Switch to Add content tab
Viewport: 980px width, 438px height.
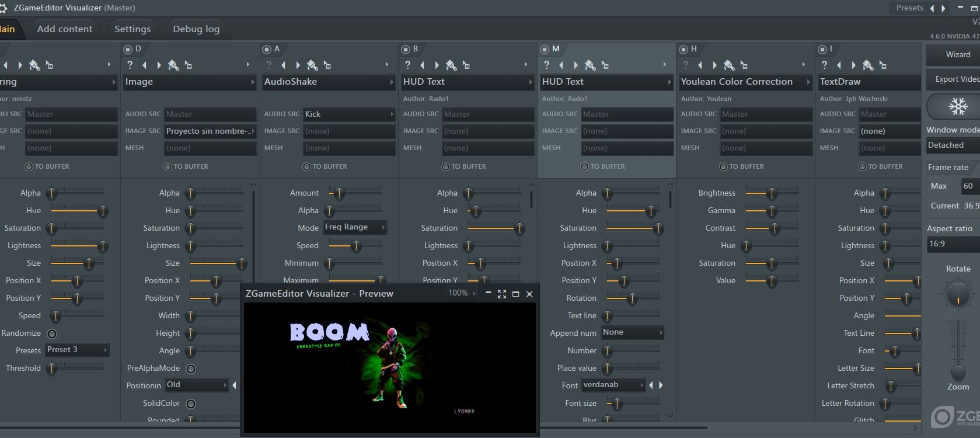click(x=65, y=29)
